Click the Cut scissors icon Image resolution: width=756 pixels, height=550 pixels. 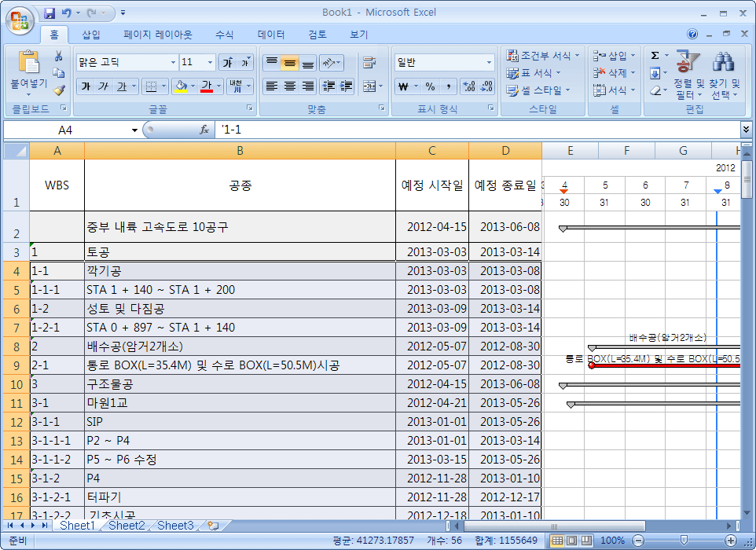point(58,57)
